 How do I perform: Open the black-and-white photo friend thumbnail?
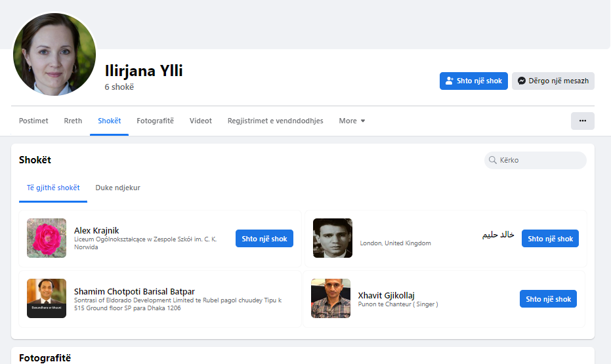pos(333,238)
